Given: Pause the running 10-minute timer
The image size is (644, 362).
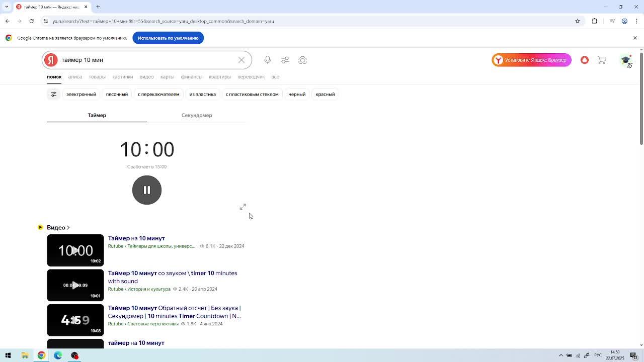Looking at the screenshot, I should [147, 190].
